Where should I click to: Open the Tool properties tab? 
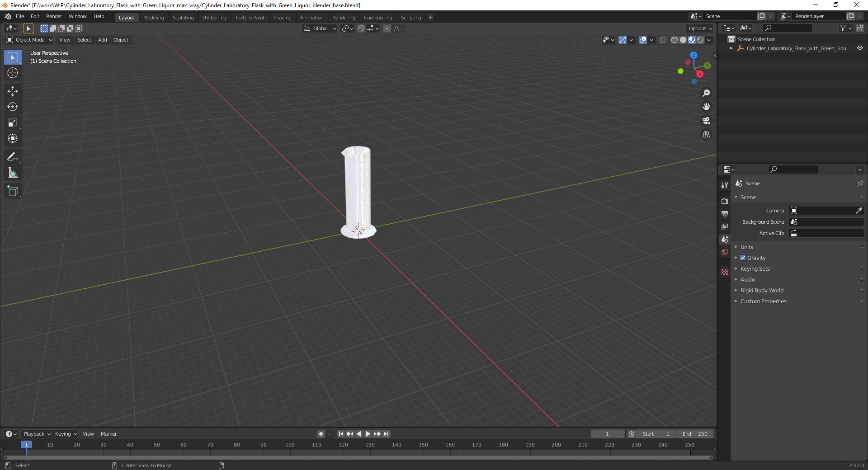pos(725,185)
